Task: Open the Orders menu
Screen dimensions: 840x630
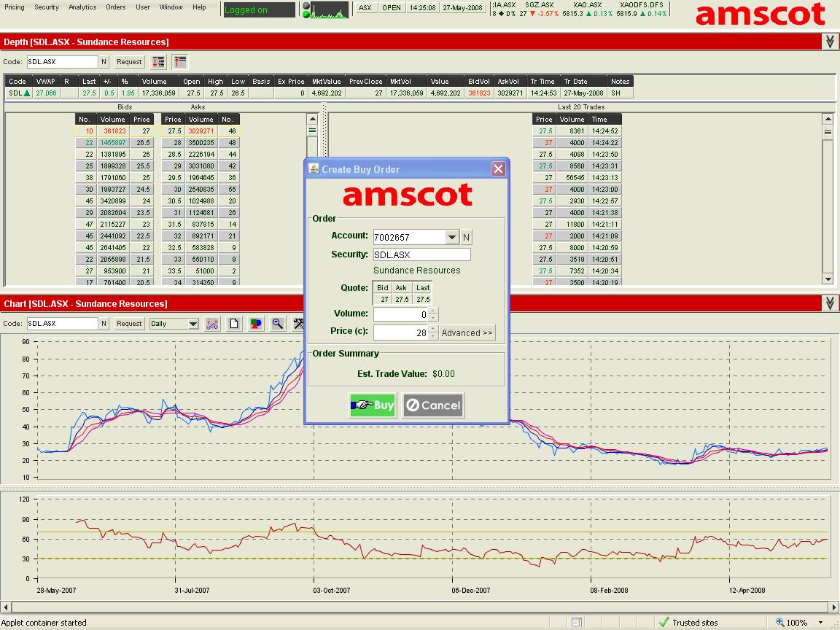Action: pyautogui.click(x=116, y=7)
